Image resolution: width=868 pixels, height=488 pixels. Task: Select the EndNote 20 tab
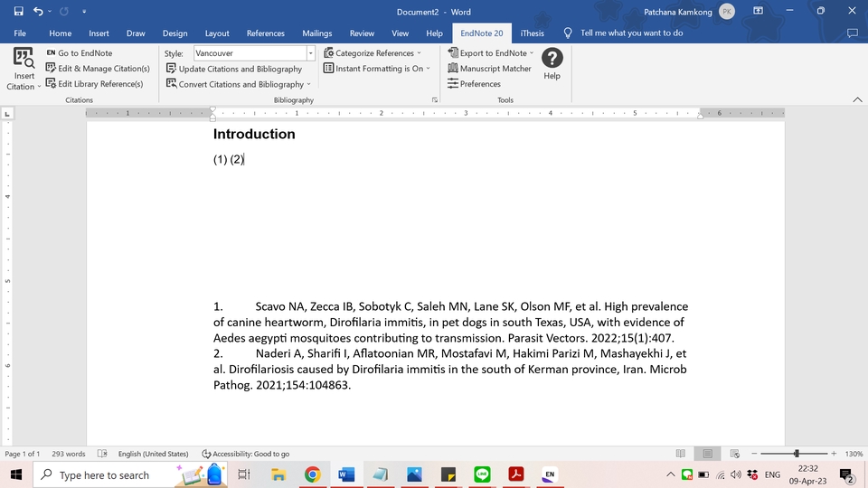tap(482, 33)
